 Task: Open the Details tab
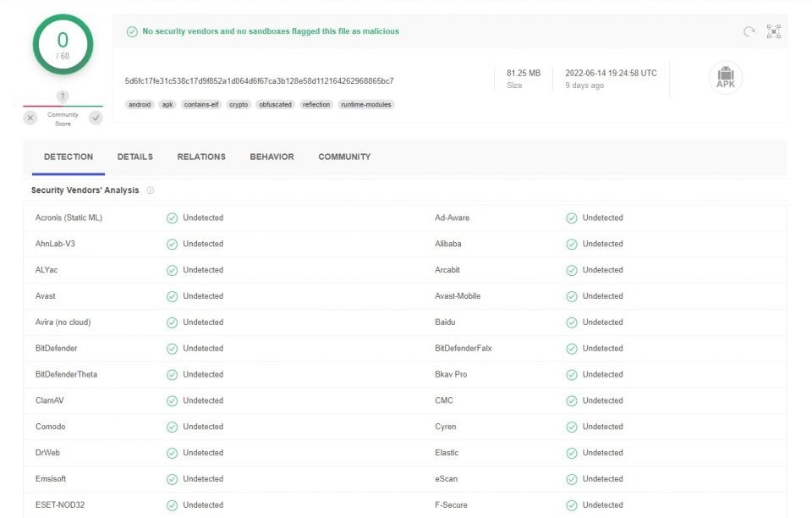point(135,157)
